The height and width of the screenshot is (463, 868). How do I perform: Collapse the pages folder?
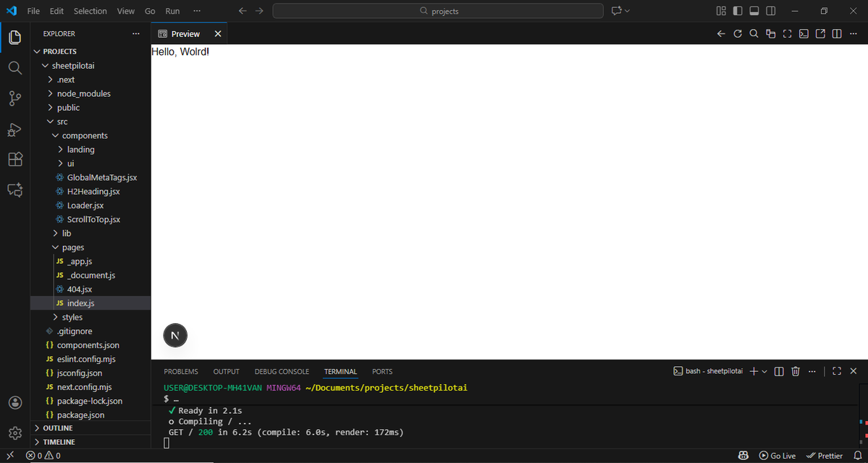[90, 247]
